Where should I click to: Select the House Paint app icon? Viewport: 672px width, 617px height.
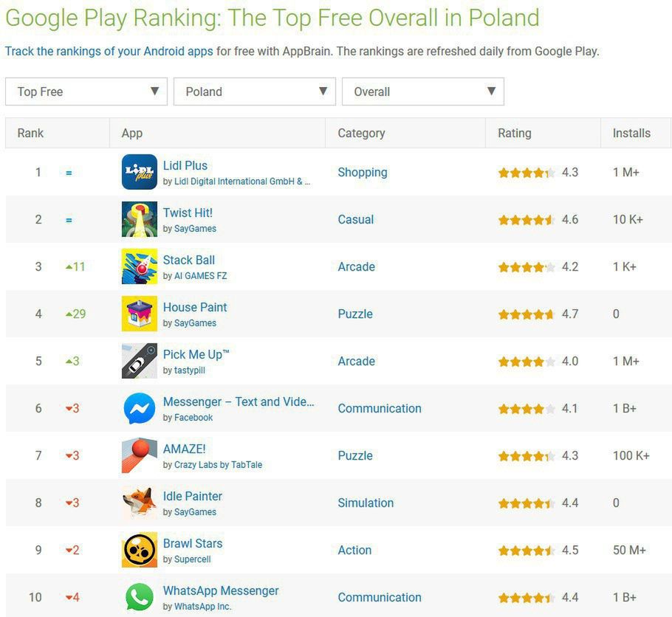[x=139, y=314]
